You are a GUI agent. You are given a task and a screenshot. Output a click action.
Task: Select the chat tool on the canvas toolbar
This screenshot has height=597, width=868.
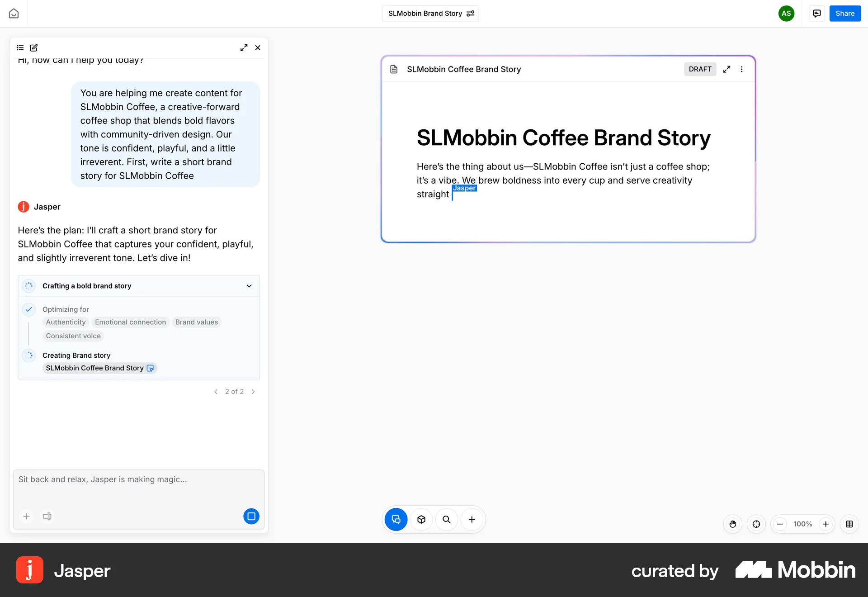pyautogui.click(x=396, y=519)
